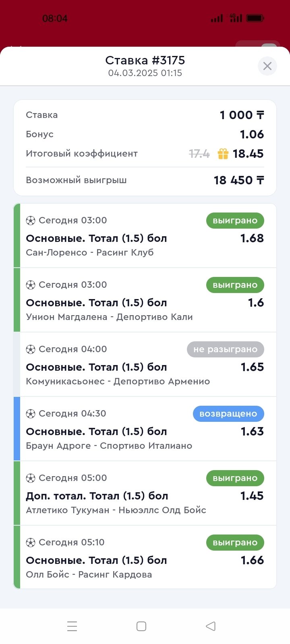Image resolution: width=290 pixels, height=644 pixels.
Task: Tap the gift bonus icon
Action: 223,154
